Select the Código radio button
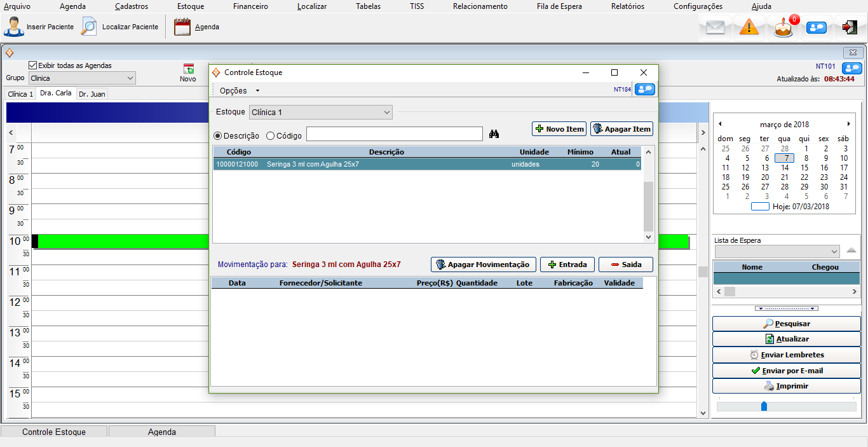Image resolution: width=868 pixels, height=447 pixels. click(x=270, y=135)
